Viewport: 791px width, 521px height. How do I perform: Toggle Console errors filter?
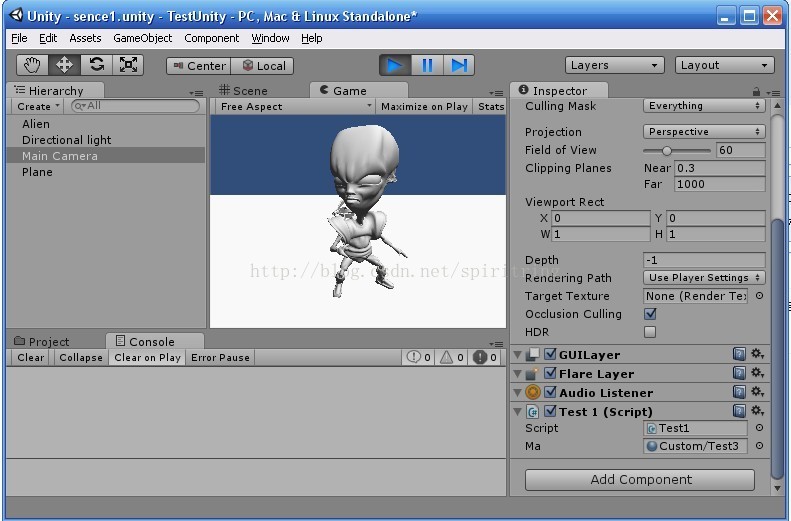pos(485,358)
